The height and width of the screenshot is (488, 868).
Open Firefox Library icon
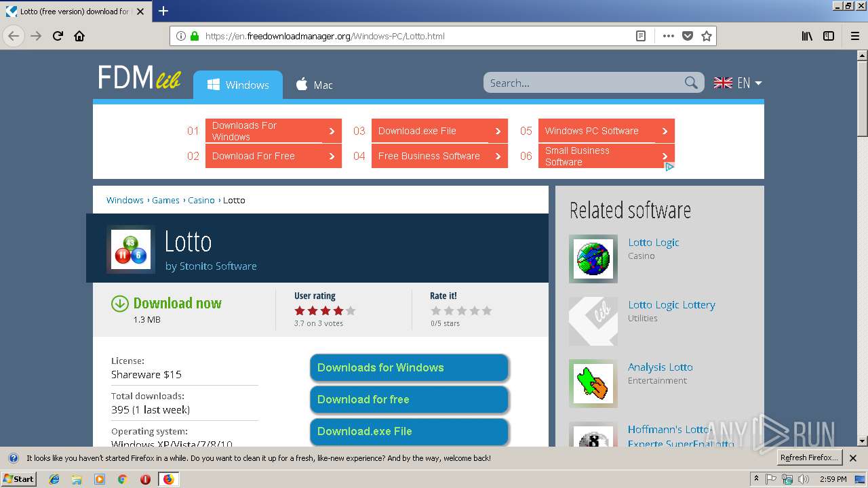807,36
